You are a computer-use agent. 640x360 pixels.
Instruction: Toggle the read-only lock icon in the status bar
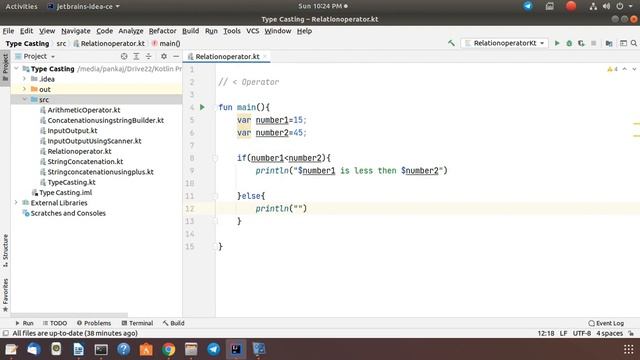[x=631, y=333]
